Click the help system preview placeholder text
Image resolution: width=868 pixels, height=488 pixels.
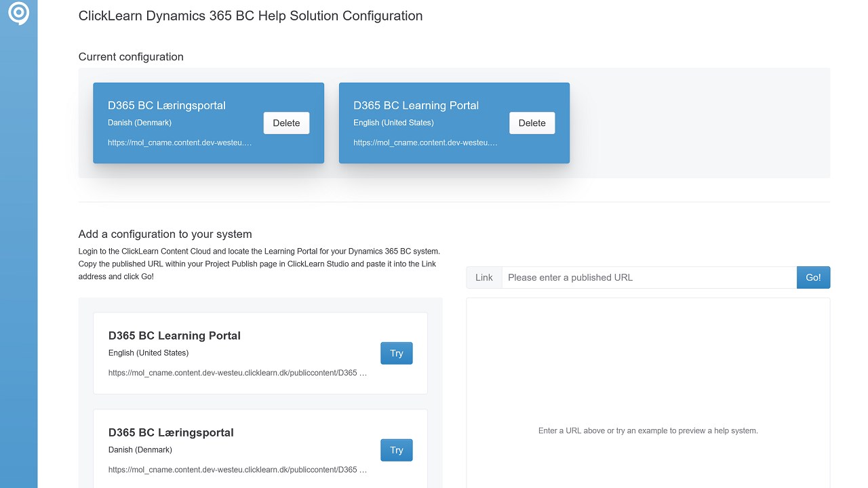coord(648,430)
